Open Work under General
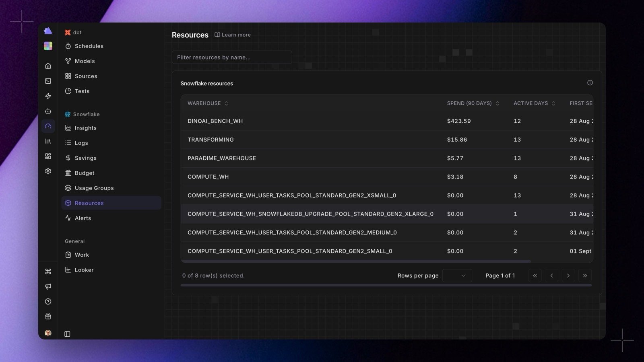644x362 pixels. [x=111, y=255]
